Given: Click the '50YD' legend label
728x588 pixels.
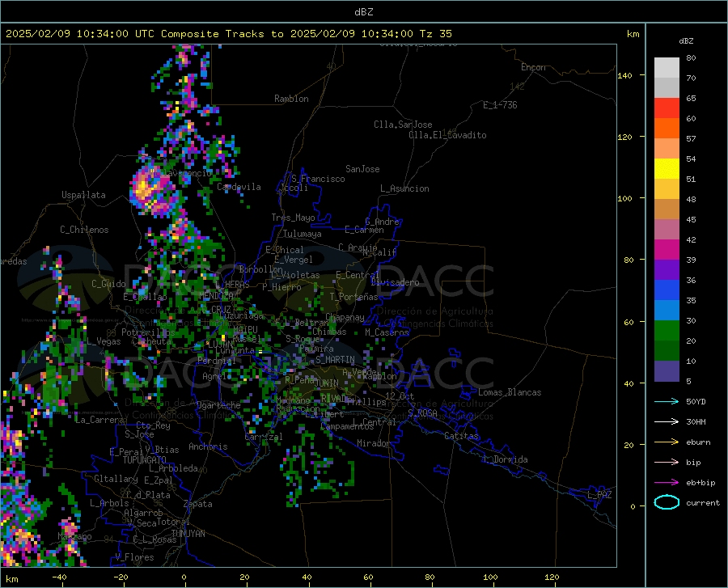Looking at the screenshot, I should pos(696,401).
